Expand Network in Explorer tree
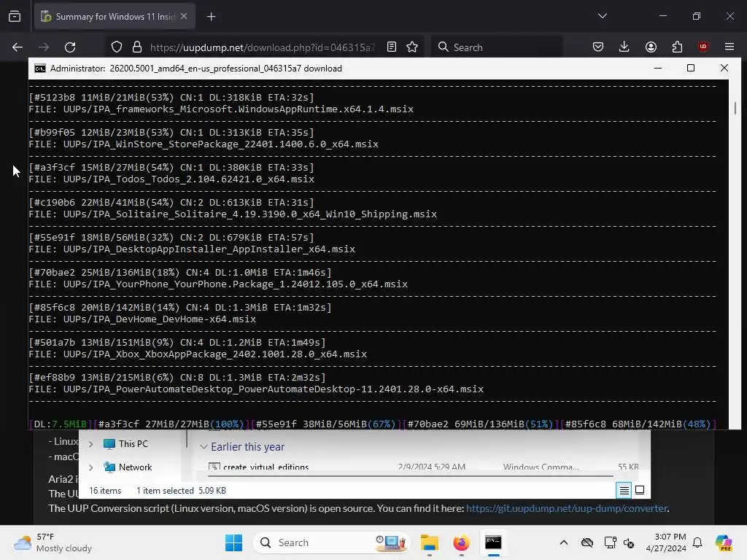Viewport: 747px width, 560px height. point(90,467)
